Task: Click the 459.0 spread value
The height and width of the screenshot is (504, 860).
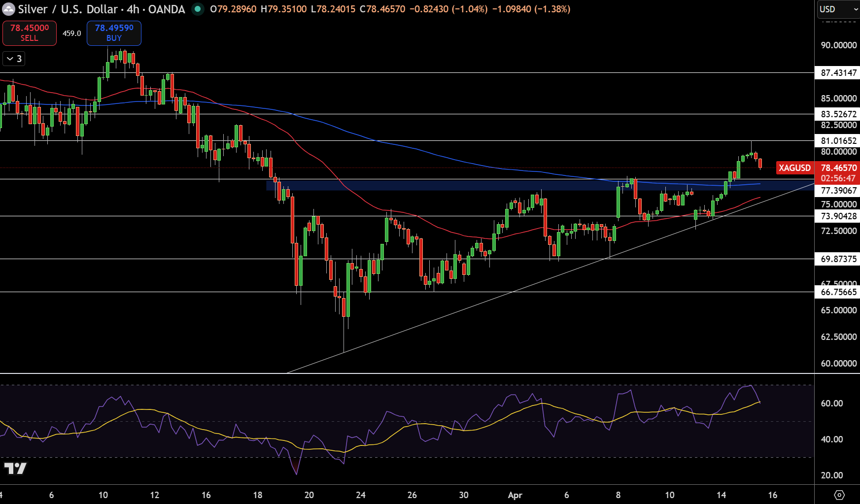Action: pyautogui.click(x=72, y=34)
